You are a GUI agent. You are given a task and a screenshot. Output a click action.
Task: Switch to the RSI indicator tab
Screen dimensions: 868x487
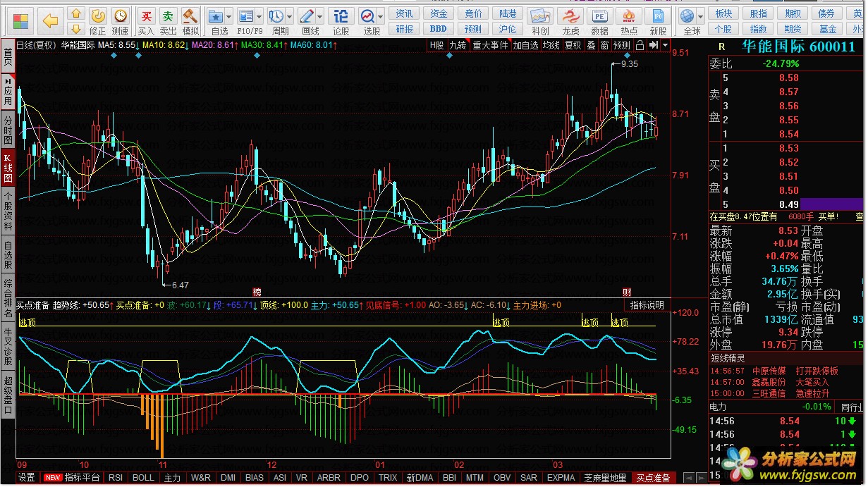[x=116, y=478]
